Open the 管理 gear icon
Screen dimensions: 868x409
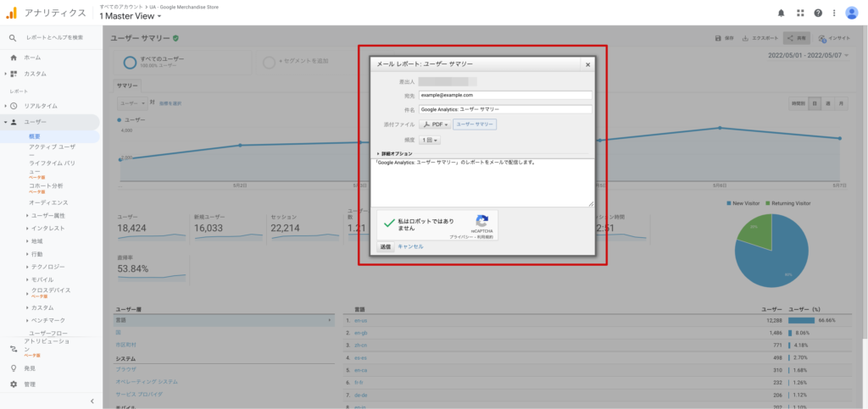[x=13, y=384]
